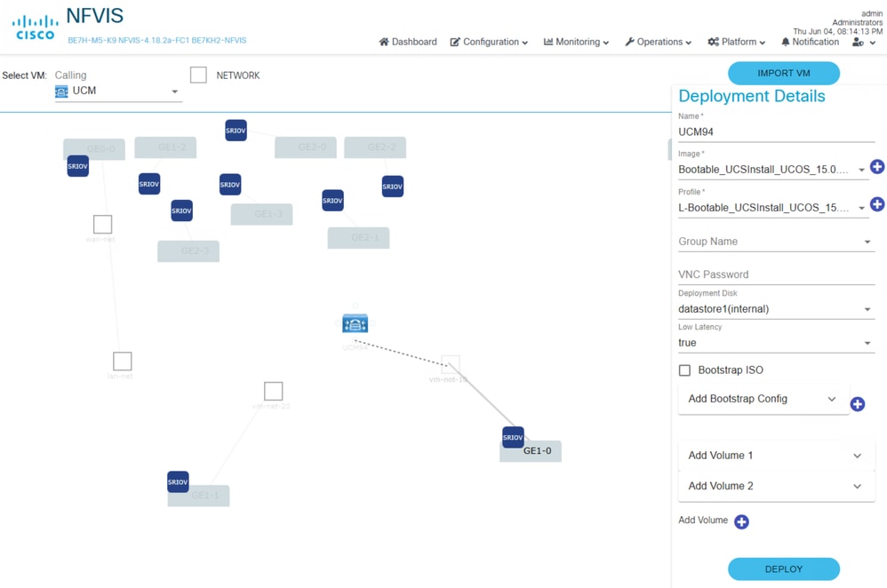The image size is (887, 588).
Task: Expand Add Volume 1 section
Action: (776, 456)
